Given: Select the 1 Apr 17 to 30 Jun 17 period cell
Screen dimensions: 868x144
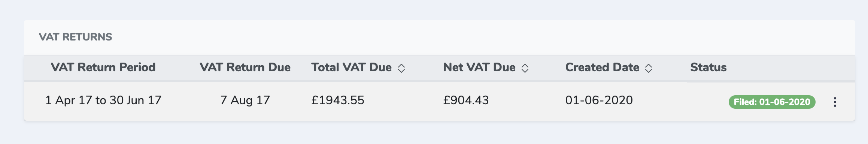Looking at the screenshot, I should (x=103, y=100).
